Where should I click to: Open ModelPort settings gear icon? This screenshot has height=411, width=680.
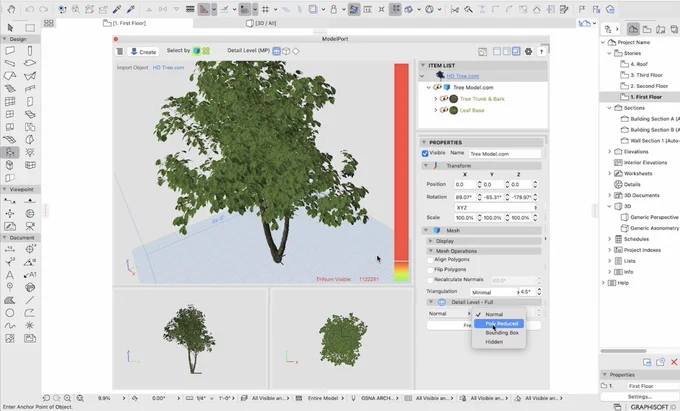[x=528, y=52]
